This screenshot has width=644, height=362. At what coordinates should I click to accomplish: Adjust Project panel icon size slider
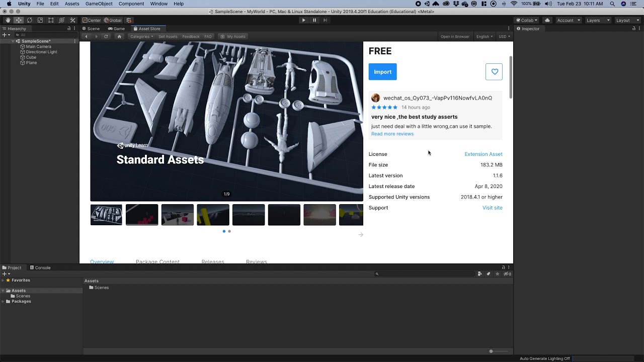tap(491, 351)
